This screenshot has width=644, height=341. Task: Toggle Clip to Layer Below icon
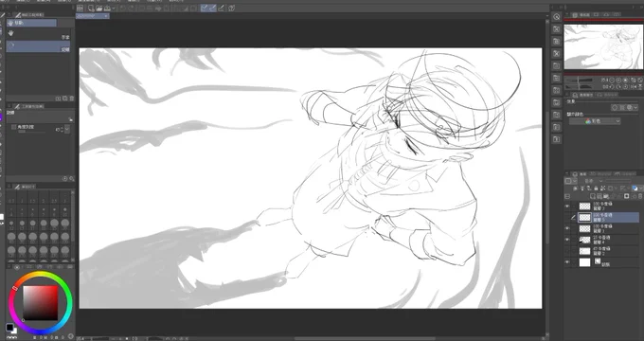click(575, 188)
